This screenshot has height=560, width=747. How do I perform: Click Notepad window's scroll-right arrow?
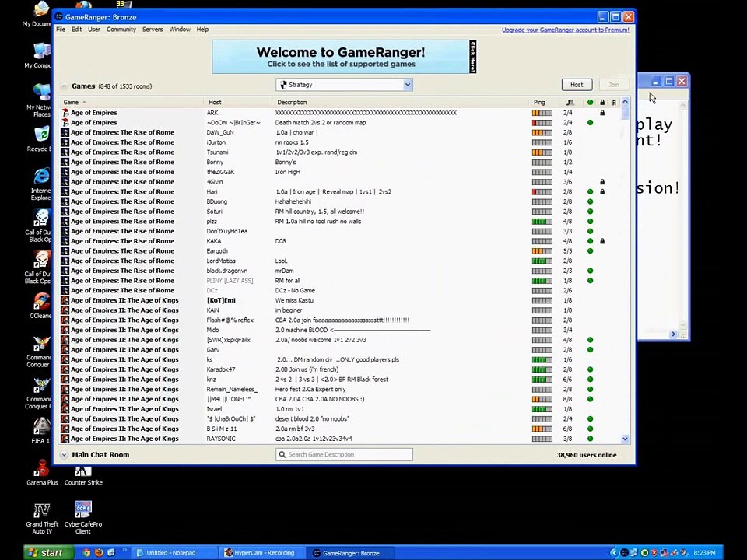674,334
